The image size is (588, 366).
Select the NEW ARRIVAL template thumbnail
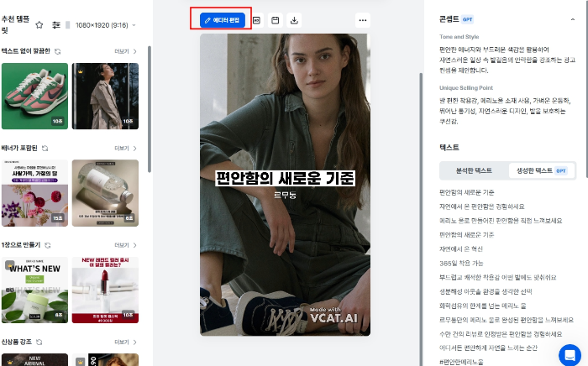pos(35,359)
